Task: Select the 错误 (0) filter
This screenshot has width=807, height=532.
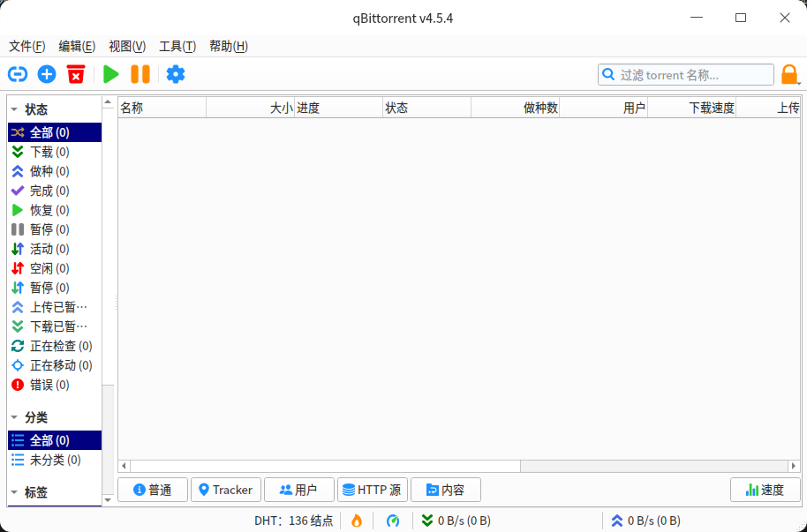Action: point(55,385)
